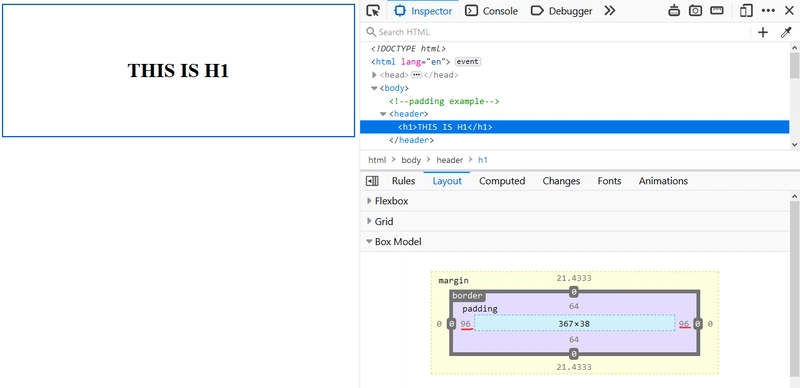Viewport: 800px width, 388px height.
Task: Open the Computed side panel tab
Action: [x=502, y=181]
